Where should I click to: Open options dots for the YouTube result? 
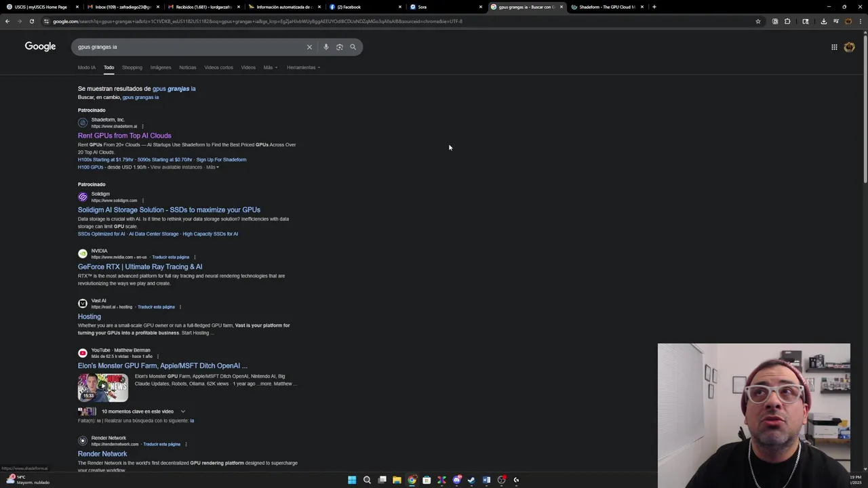click(x=158, y=357)
